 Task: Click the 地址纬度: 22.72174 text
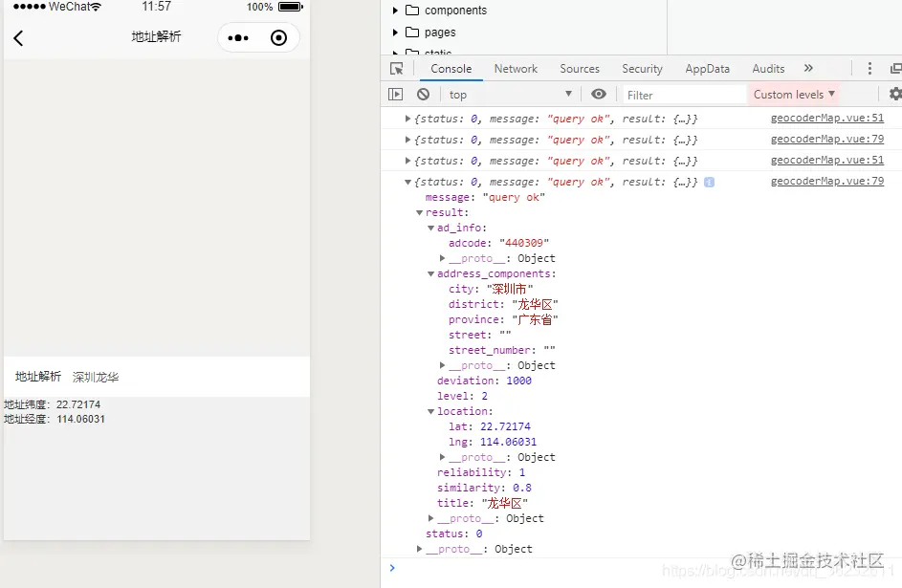point(53,404)
